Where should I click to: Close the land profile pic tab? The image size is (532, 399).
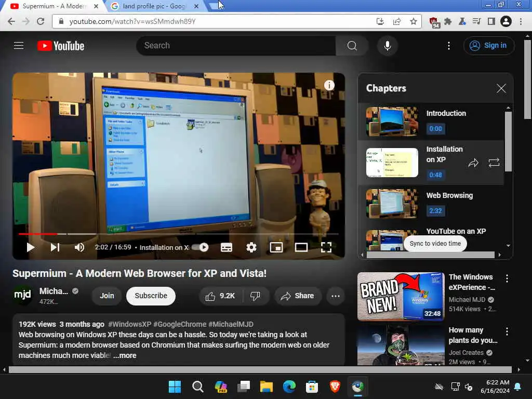coord(196,6)
